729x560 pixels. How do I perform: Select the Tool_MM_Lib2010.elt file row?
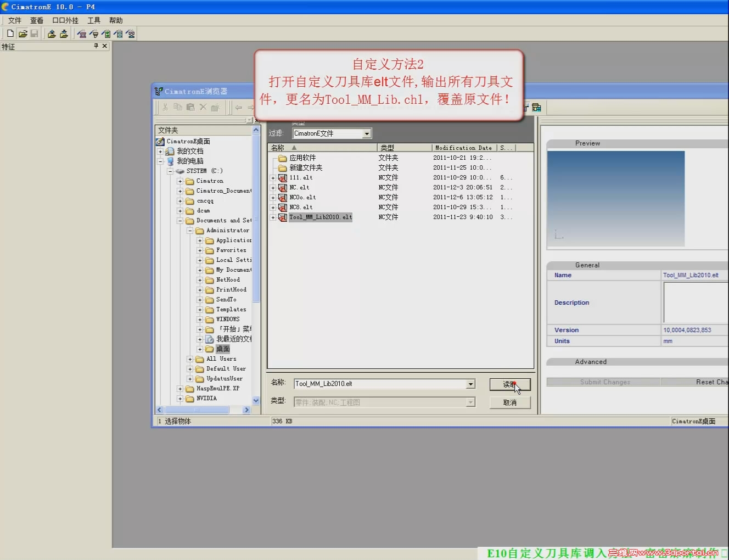[x=321, y=217]
